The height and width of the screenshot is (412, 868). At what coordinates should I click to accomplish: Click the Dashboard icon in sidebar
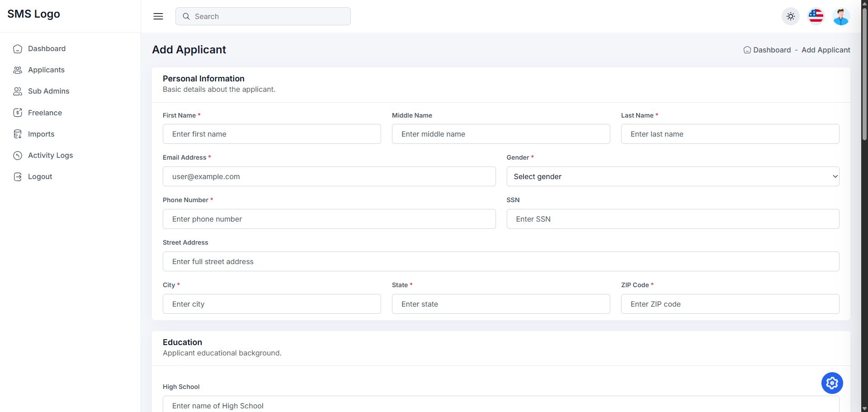tap(18, 49)
